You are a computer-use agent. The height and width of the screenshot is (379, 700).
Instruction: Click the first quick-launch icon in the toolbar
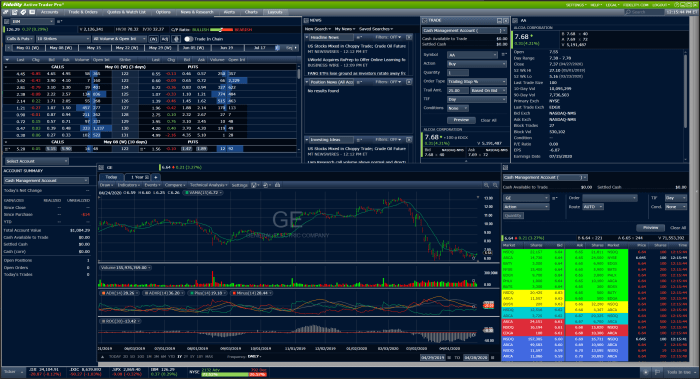[6, 12]
